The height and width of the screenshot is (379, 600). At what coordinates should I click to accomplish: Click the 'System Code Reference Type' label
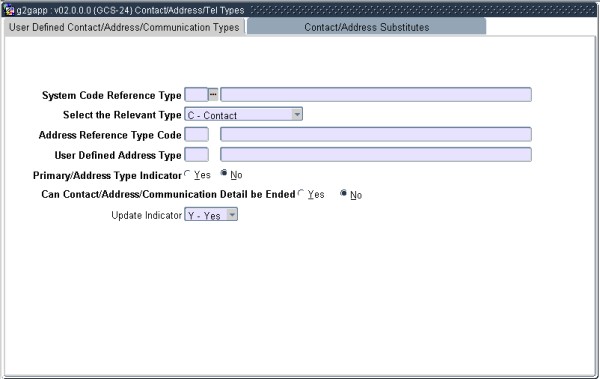pos(112,95)
